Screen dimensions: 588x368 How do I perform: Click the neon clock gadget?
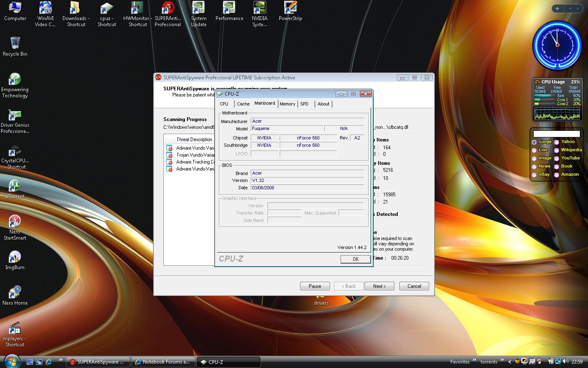[x=557, y=45]
